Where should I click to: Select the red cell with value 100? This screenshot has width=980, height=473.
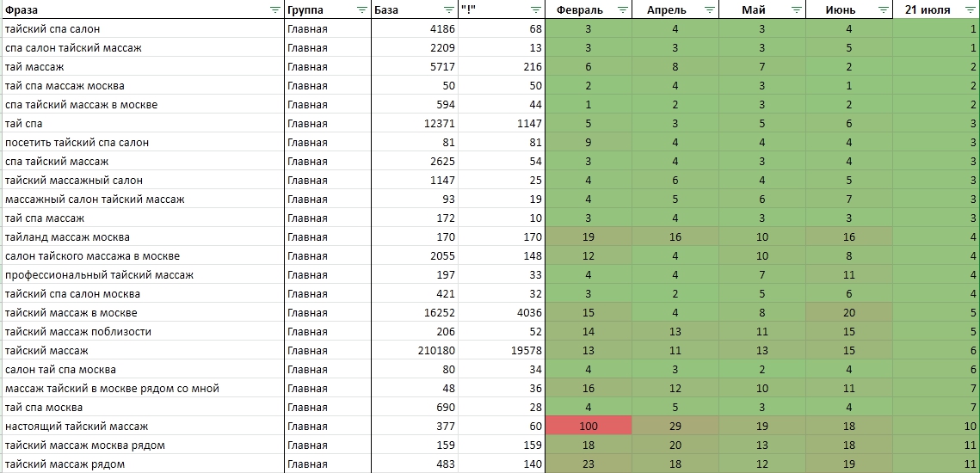click(x=589, y=427)
